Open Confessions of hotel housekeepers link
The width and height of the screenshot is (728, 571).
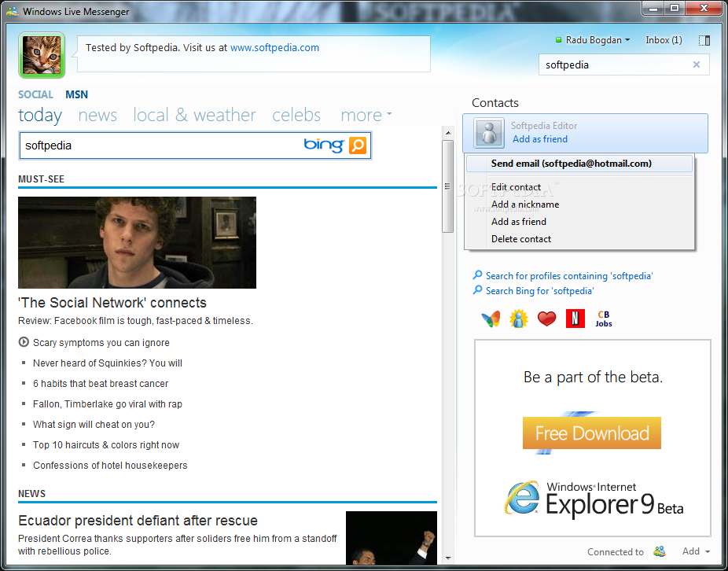pos(111,465)
